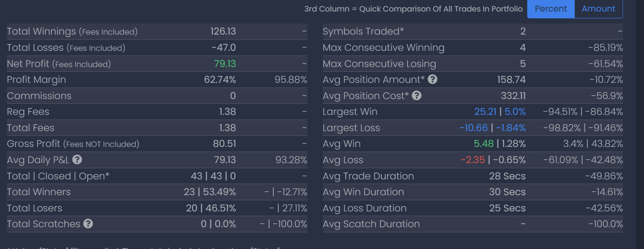Screen dimensions: 644x249
Task: Click the Total Winners count 23 | 53.49%
Action: click(210, 192)
